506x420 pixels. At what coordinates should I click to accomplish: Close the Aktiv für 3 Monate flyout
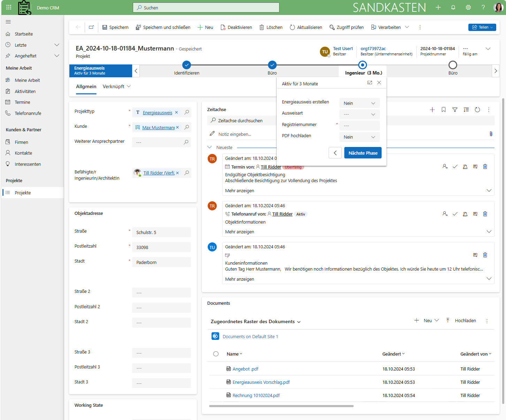pos(379,83)
